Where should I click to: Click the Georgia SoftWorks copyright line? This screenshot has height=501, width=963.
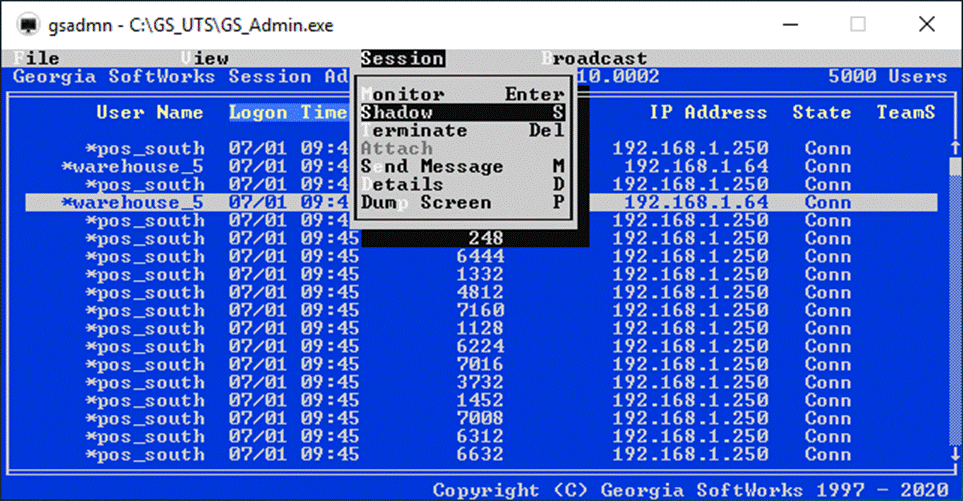click(x=690, y=490)
